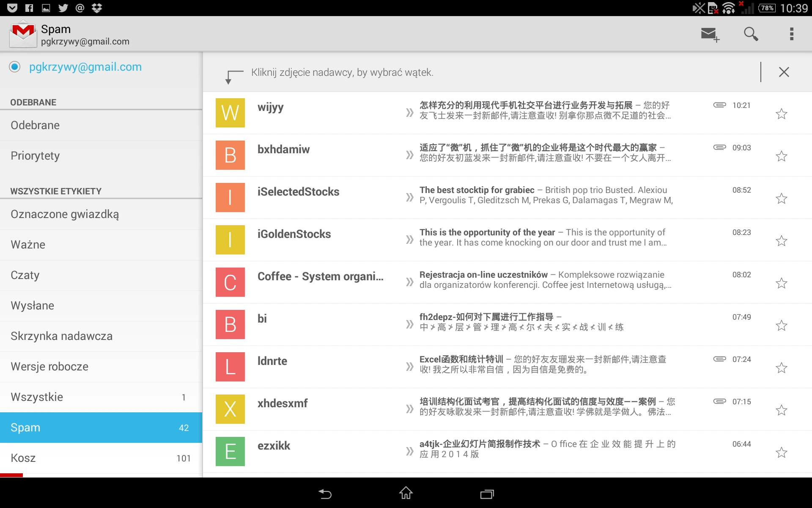Open the xhdesxmf email

pos(507,409)
